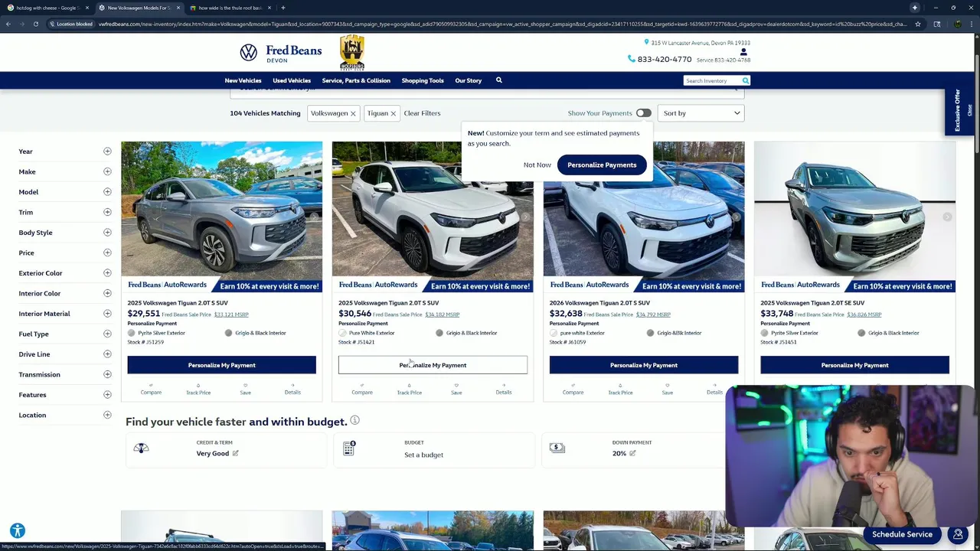
Task: Open the accessibility options icon
Action: tap(18, 530)
